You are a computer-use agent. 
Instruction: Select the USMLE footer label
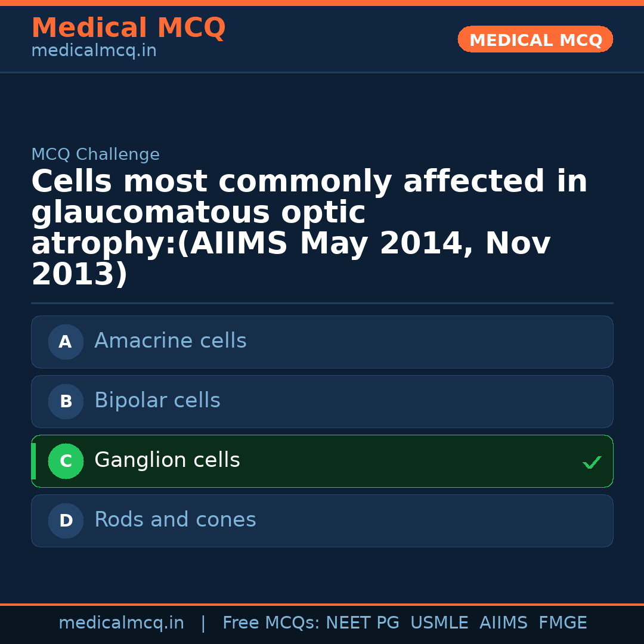click(x=439, y=623)
